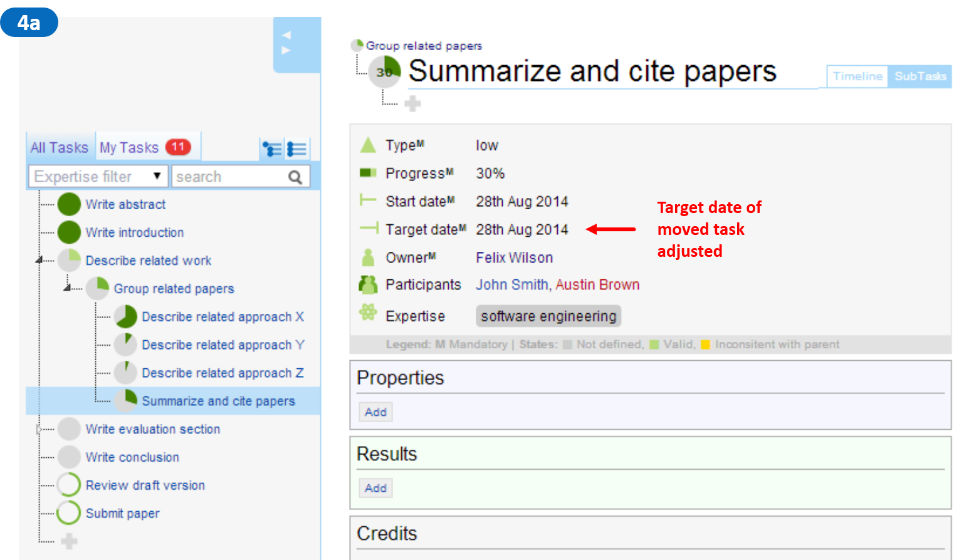This screenshot has height=560, width=959.
Task: Click the Progress 30% value
Action: [x=490, y=174]
